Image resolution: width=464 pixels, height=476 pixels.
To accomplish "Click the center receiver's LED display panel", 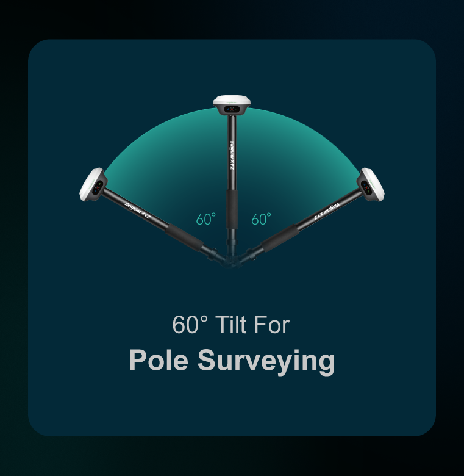I will tap(232, 109).
